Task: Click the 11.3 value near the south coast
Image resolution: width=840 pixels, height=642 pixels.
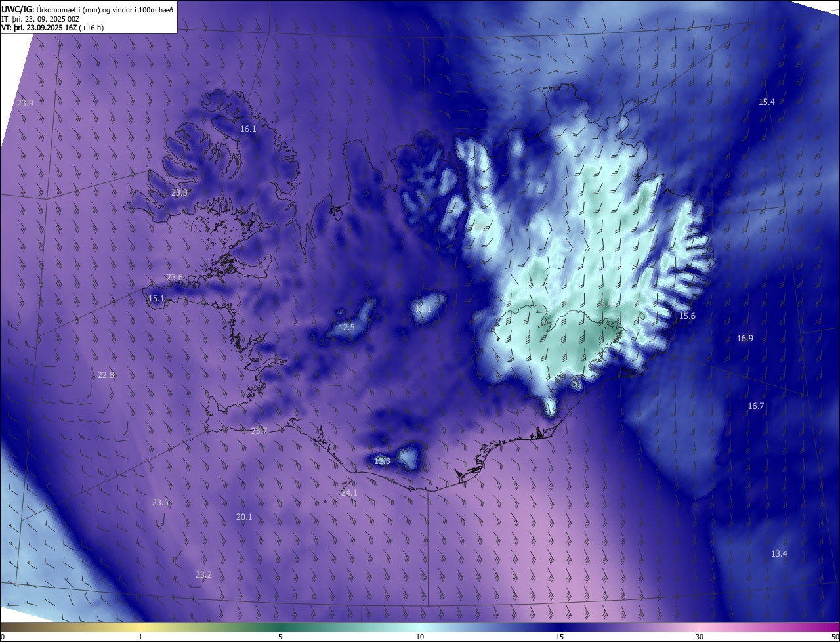Action: tap(382, 461)
